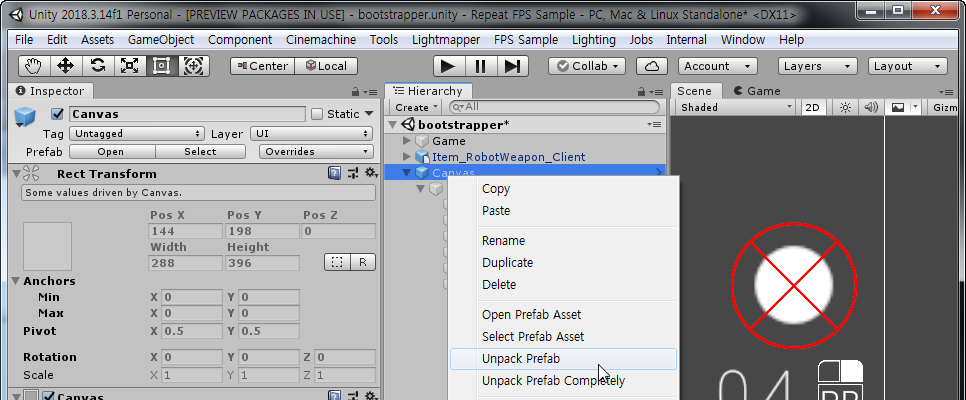
Task: Toggle Local handle rotation button
Action: 326,66
